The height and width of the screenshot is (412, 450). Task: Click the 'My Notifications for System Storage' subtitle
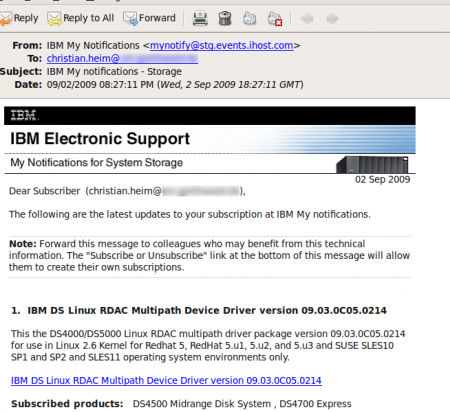(97, 163)
